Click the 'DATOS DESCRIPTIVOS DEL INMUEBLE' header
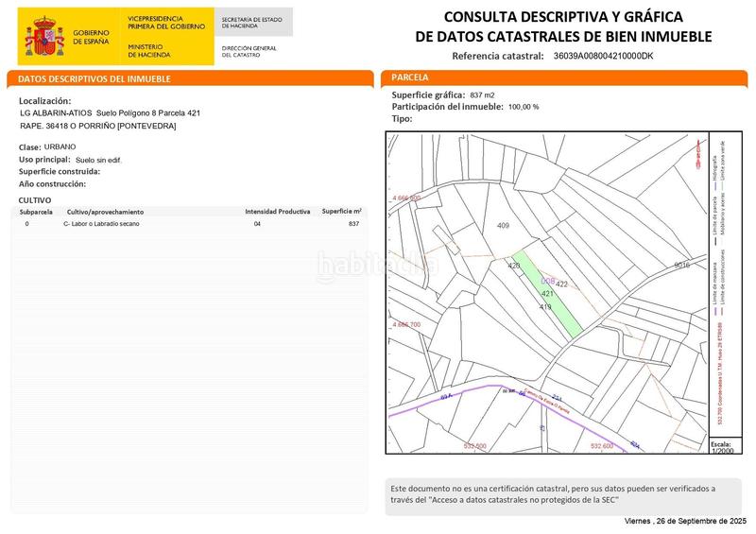This screenshot has height=534, width=756. coord(94,78)
